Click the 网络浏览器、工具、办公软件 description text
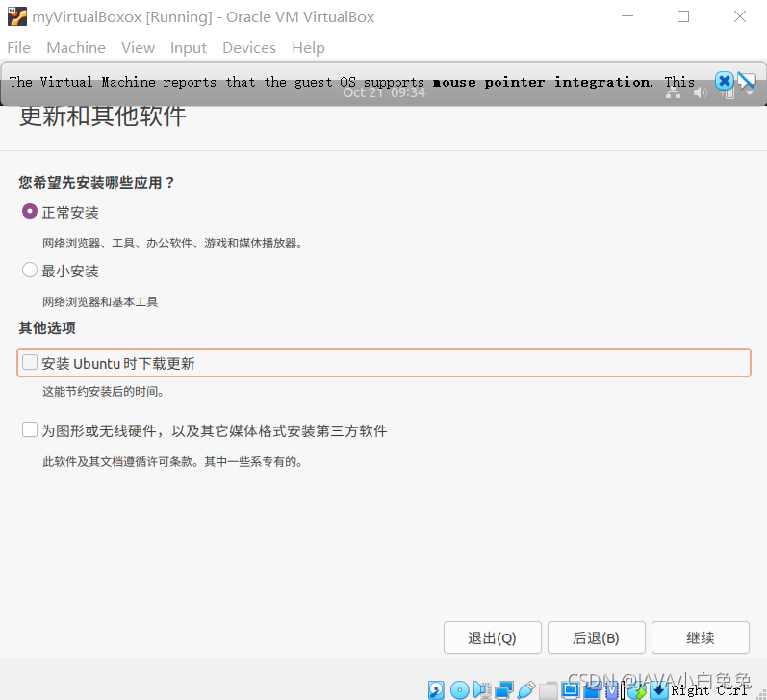Image resolution: width=767 pixels, height=700 pixels. pyautogui.click(x=172, y=243)
